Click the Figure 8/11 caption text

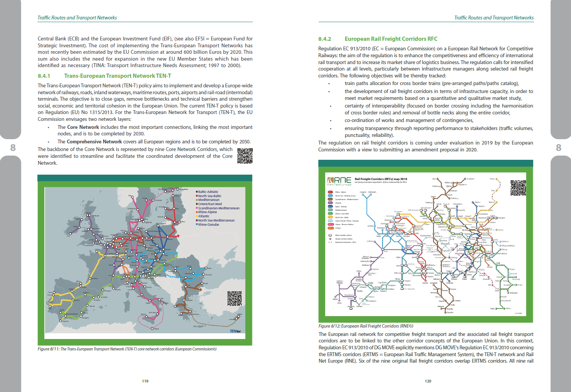tap(127, 349)
